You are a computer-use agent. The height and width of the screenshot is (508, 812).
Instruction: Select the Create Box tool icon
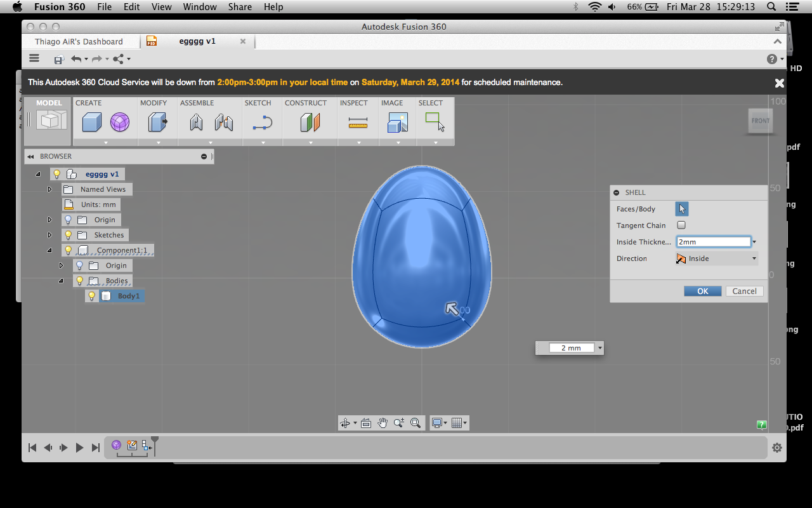click(x=92, y=122)
